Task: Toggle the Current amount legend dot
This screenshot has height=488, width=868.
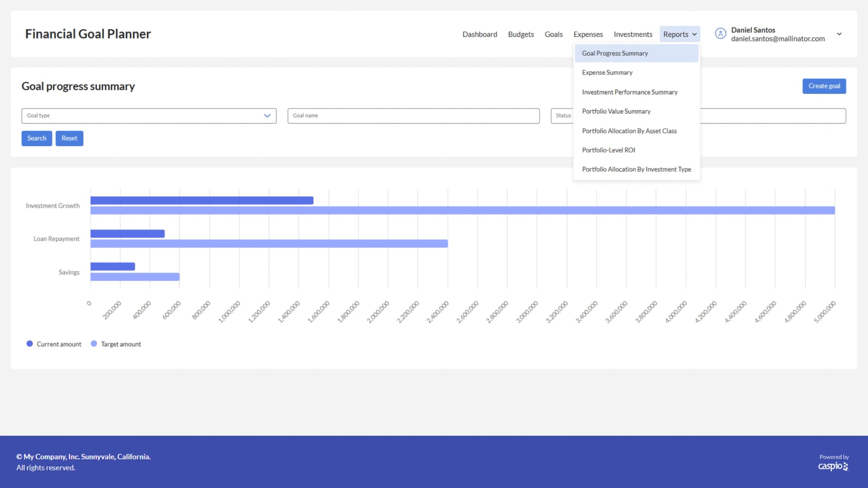Action: click(30, 344)
